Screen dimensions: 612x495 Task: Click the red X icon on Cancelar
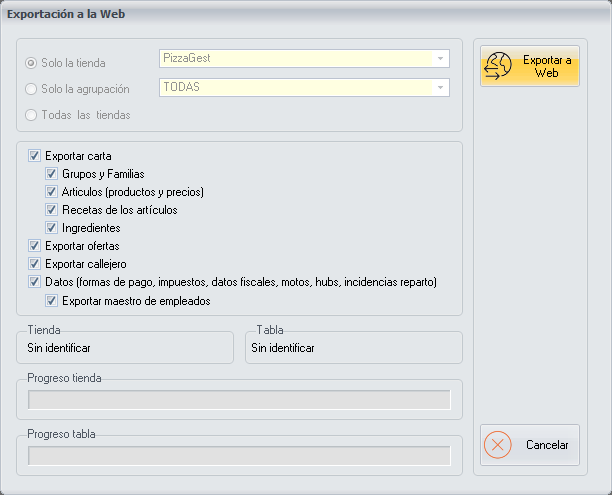[499, 445]
